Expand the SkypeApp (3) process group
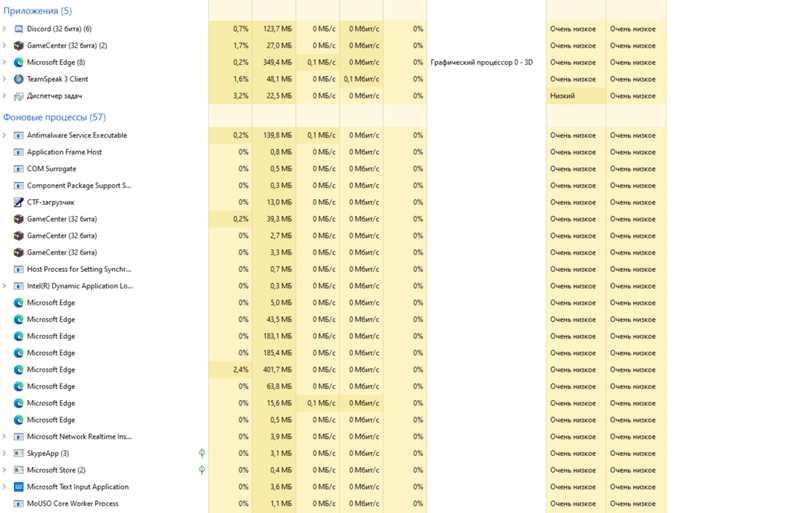This screenshot has height=513, width=800. pos(5,453)
